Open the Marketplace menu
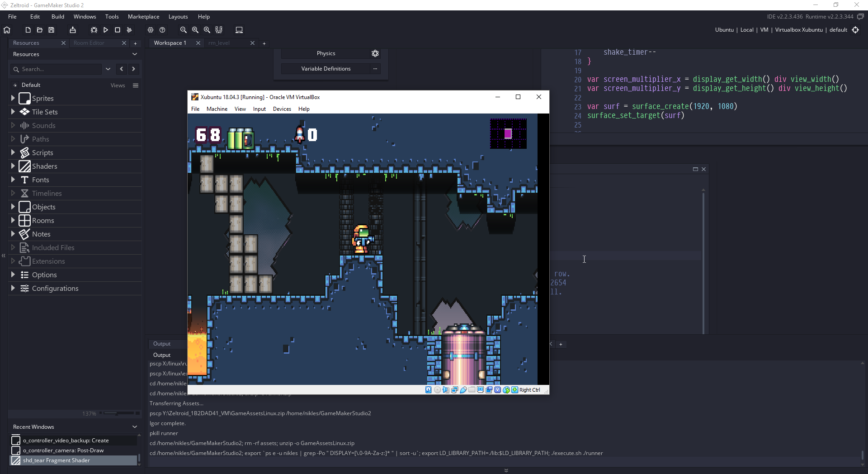The image size is (868, 474). click(x=143, y=16)
